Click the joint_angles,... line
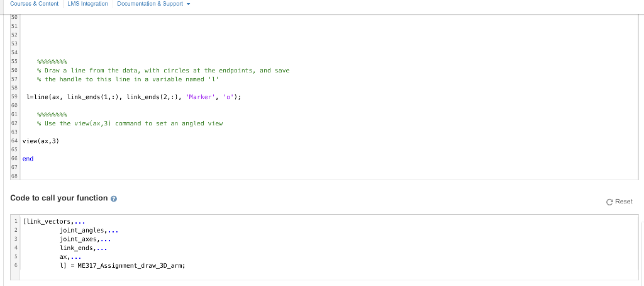644x286 pixels. click(89, 231)
